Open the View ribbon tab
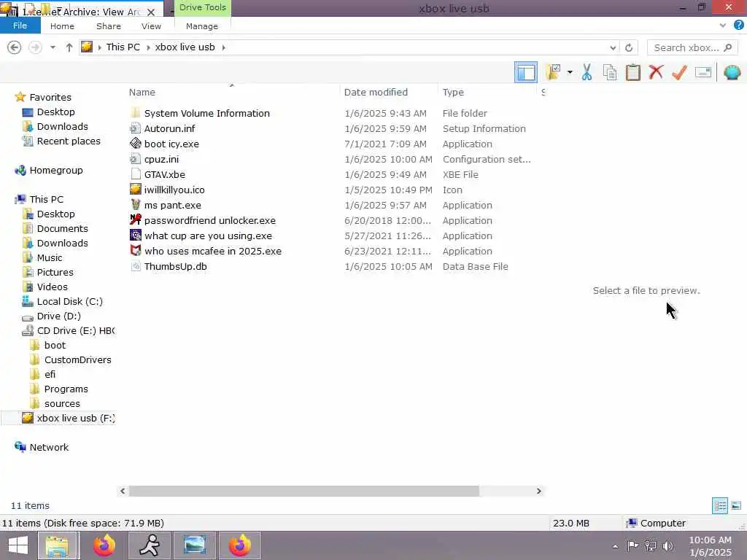This screenshot has height=560, width=747. 151,26
